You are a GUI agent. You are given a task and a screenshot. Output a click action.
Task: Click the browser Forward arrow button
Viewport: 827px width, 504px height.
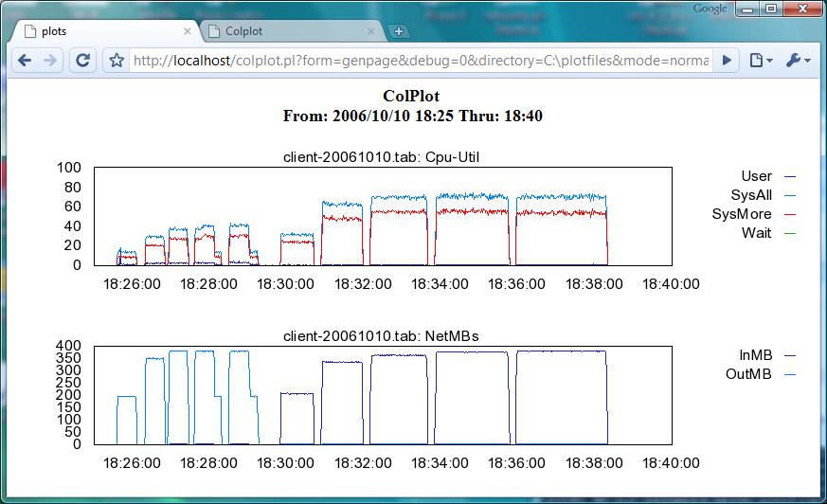pyautogui.click(x=51, y=61)
